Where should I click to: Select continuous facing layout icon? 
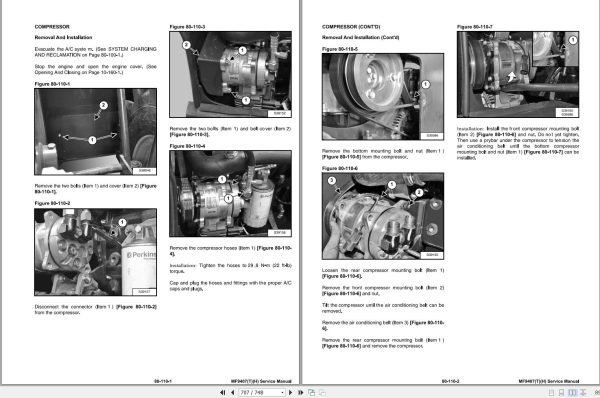583,392
